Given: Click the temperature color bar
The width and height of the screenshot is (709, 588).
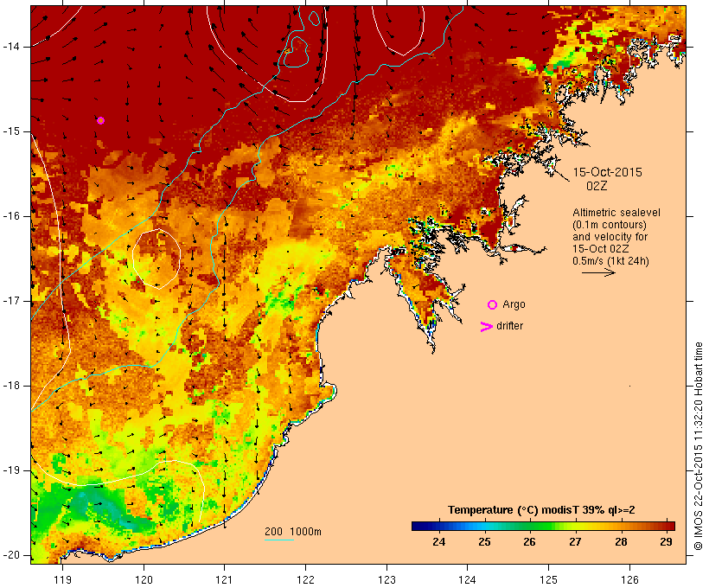Looking at the screenshot, I should click(543, 526).
